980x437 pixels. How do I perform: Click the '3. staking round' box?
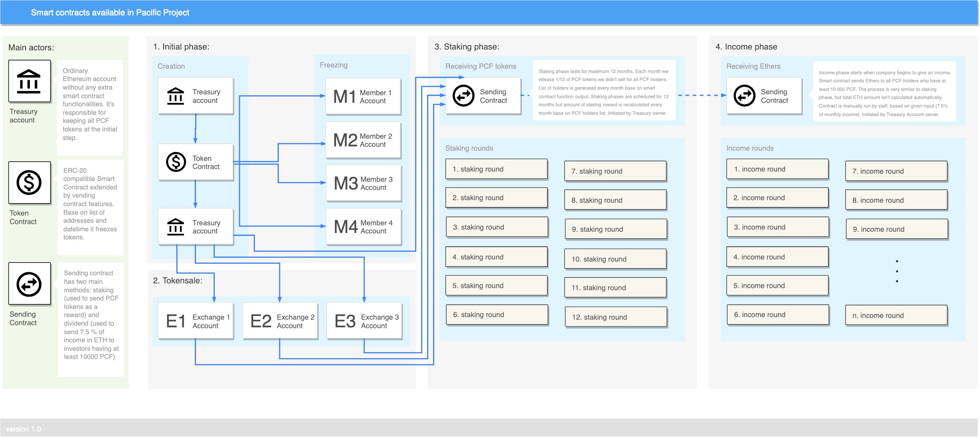tap(497, 227)
